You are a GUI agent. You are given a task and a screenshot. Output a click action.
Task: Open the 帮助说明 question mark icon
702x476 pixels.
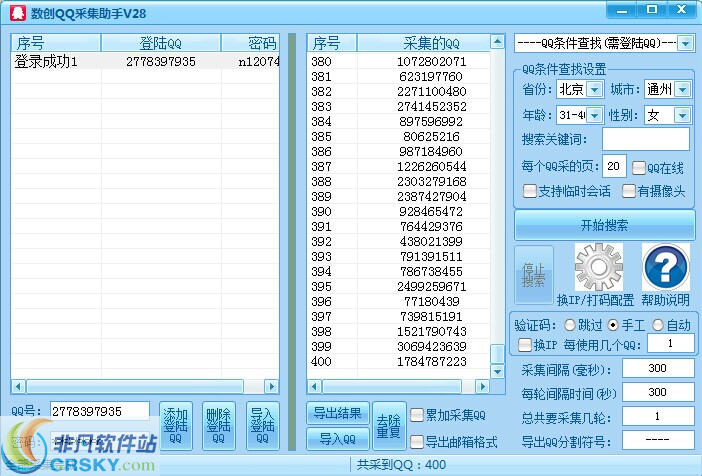click(x=665, y=267)
